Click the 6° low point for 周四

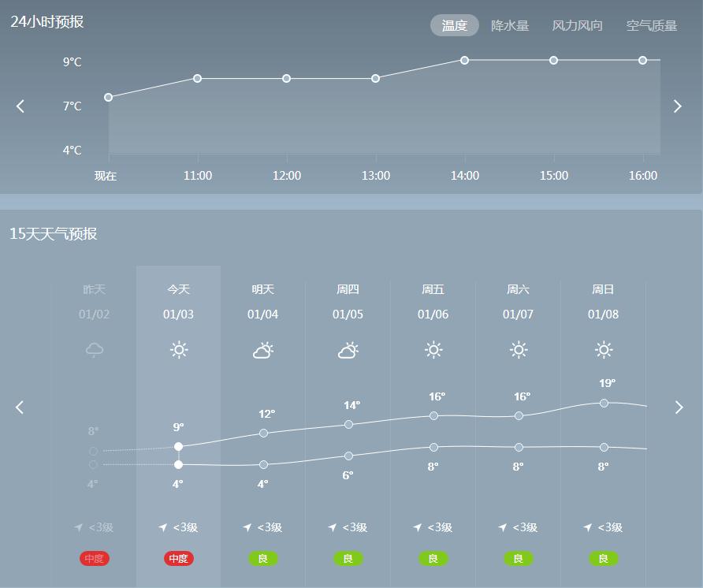tap(349, 456)
